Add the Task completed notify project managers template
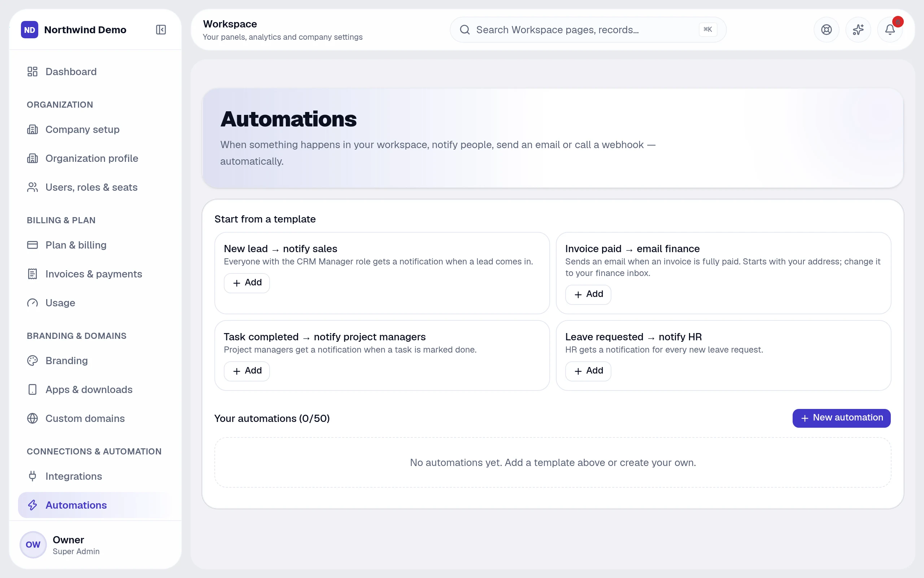This screenshot has width=924, height=578. (247, 371)
